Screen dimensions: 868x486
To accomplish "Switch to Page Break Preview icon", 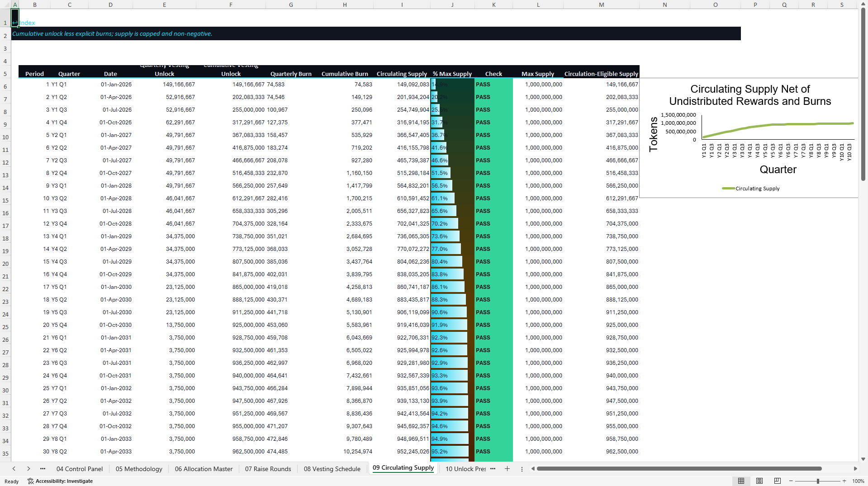I will pos(778,481).
